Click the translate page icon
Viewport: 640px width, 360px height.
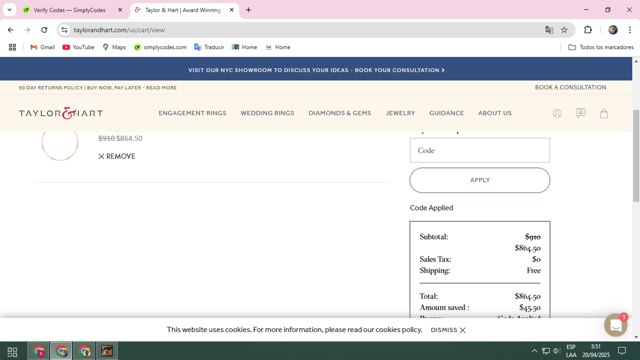point(549,30)
